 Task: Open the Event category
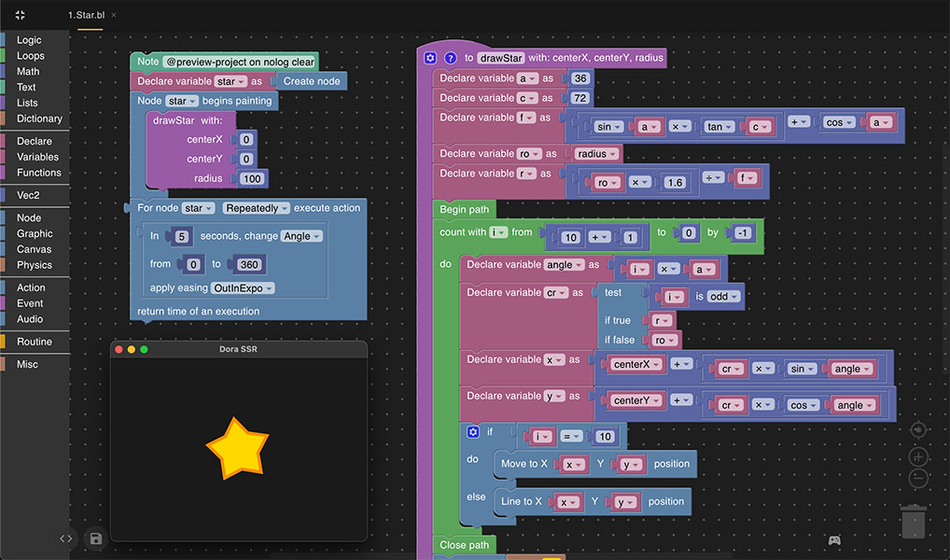tap(30, 303)
